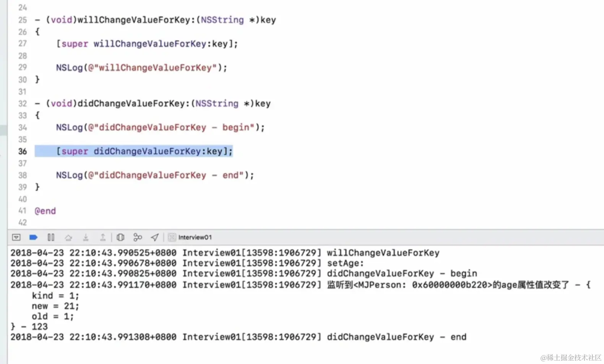
Task: Click the Simulate Location arrow icon
Action: point(155,237)
